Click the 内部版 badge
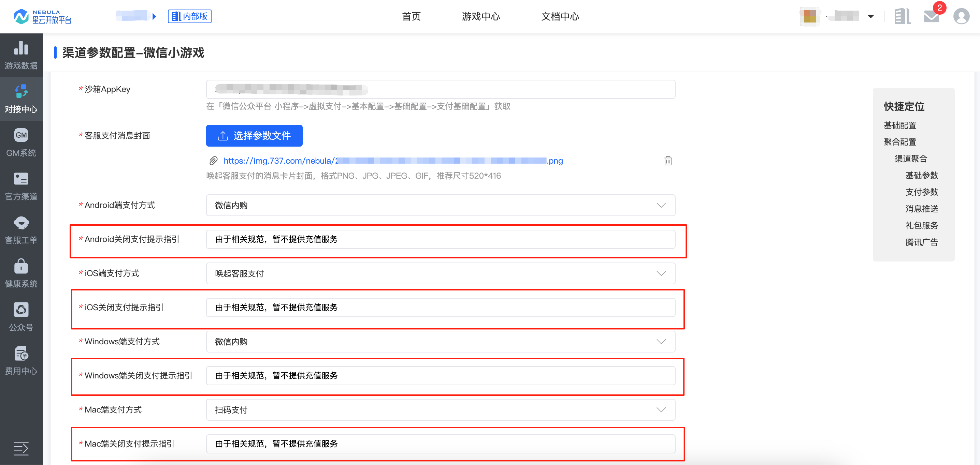Image resolution: width=980 pixels, height=465 pixels. tap(189, 16)
